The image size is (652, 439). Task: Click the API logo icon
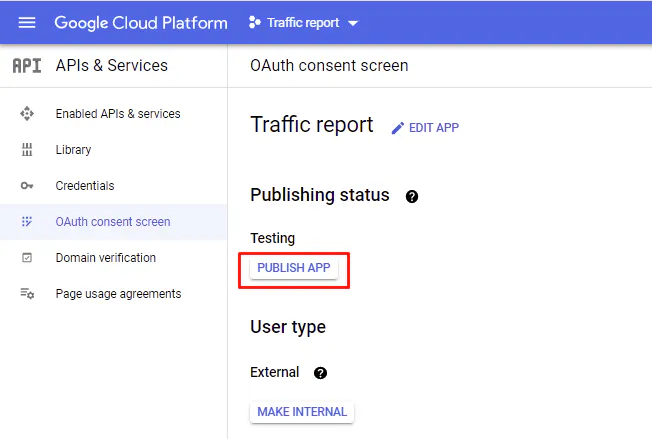(27, 66)
